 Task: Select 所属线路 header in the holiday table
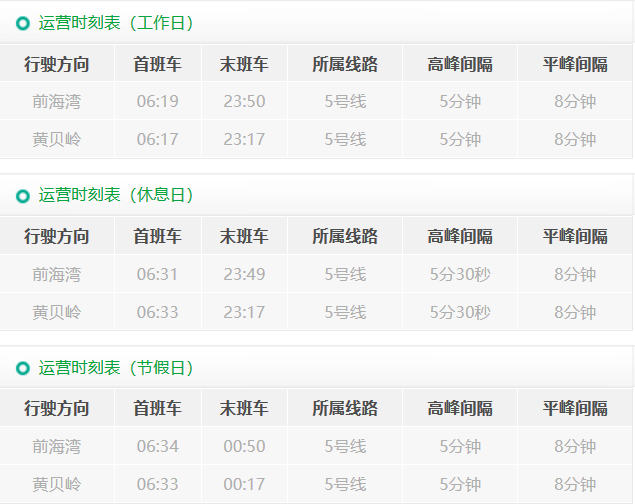coord(345,409)
